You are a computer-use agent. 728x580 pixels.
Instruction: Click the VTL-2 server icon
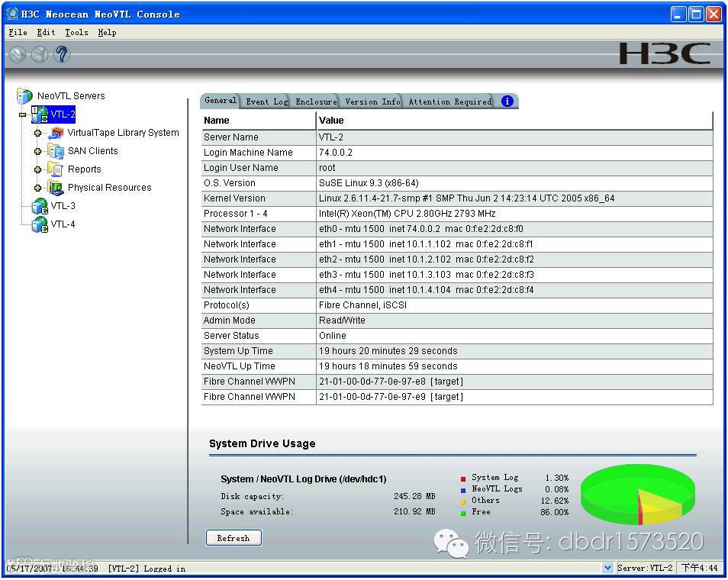(40, 114)
